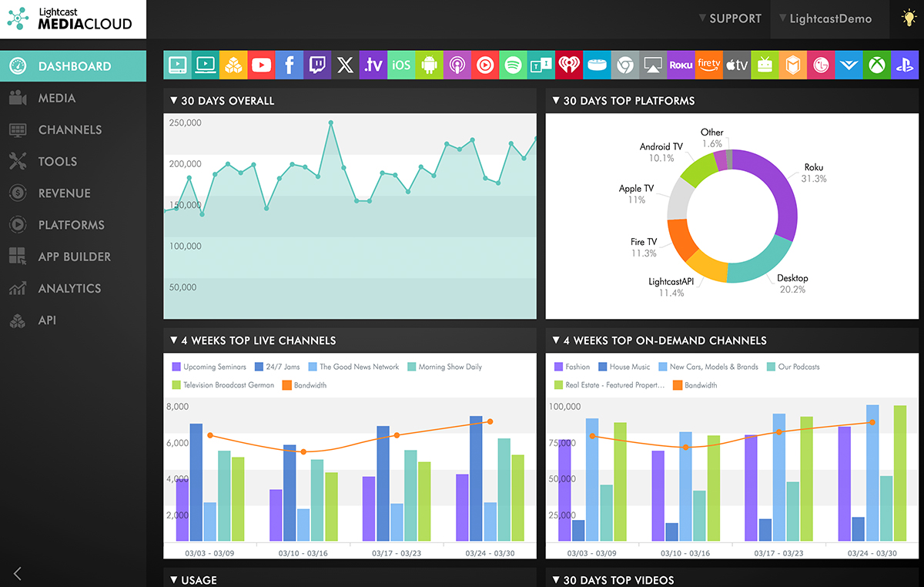Image resolution: width=924 pixels, height=587 pixels.
Task: Click the Xbox platform icon
Action: (876, 65)
